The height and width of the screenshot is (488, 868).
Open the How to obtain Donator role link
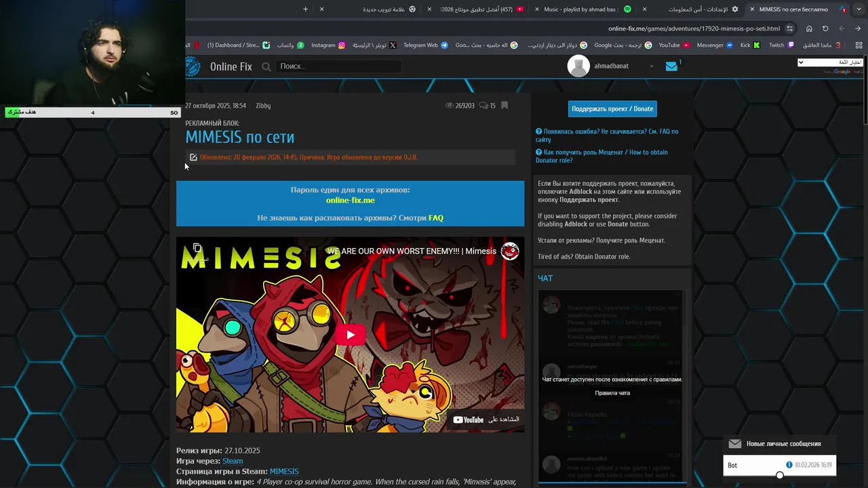(601, 156)
